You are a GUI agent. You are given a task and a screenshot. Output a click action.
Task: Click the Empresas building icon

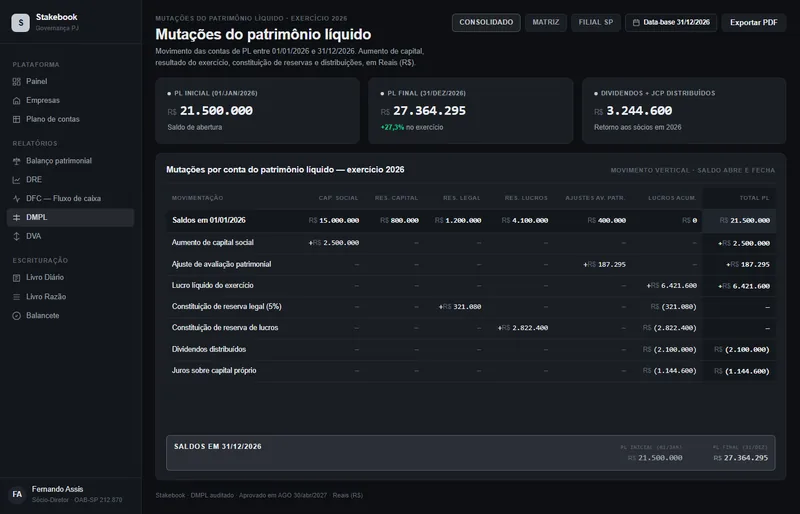(16, 101)
